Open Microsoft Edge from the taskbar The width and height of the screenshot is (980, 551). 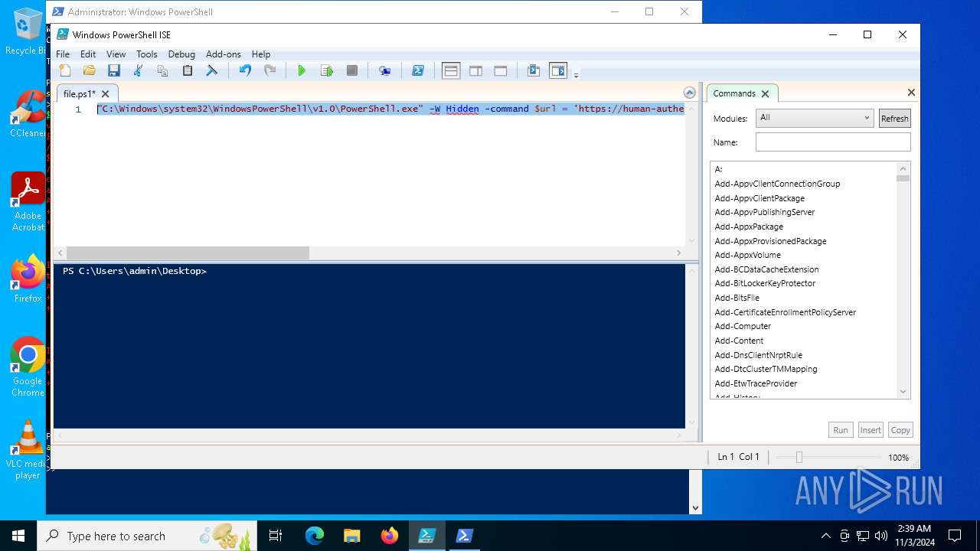point(315,536)
